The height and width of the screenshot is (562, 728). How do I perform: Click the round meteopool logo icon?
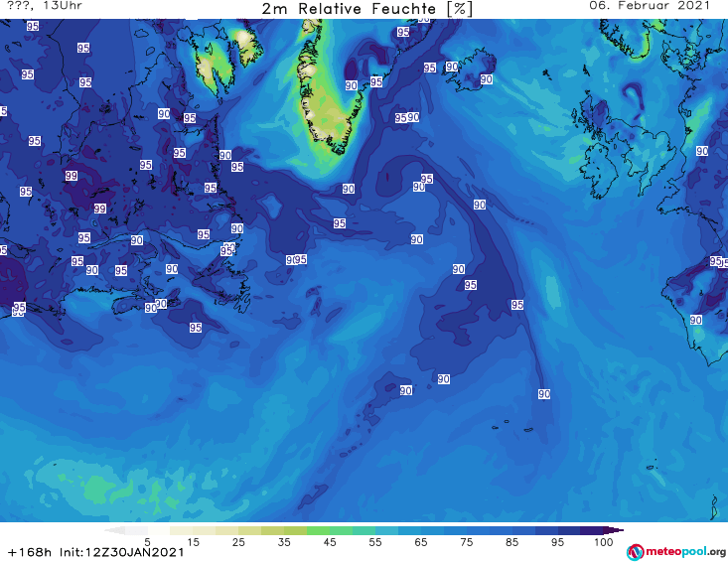coord(635,552)
